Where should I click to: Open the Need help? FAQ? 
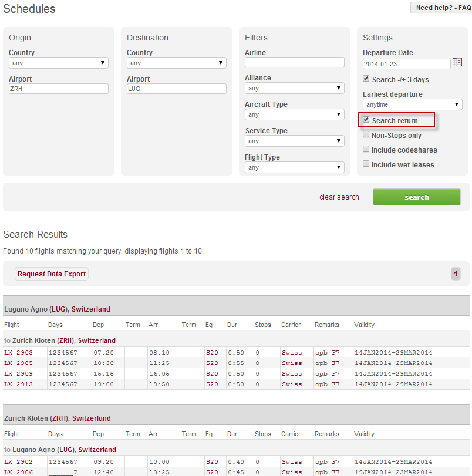440,8
